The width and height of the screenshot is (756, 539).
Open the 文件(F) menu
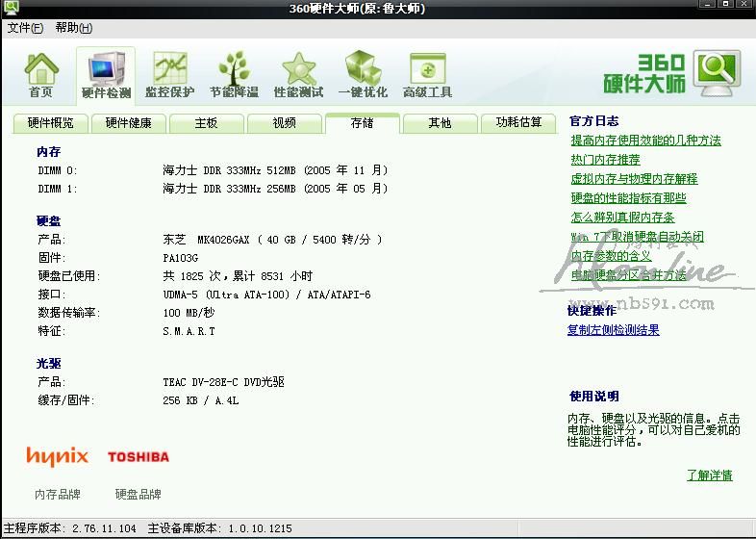click(x=25, y=28)
